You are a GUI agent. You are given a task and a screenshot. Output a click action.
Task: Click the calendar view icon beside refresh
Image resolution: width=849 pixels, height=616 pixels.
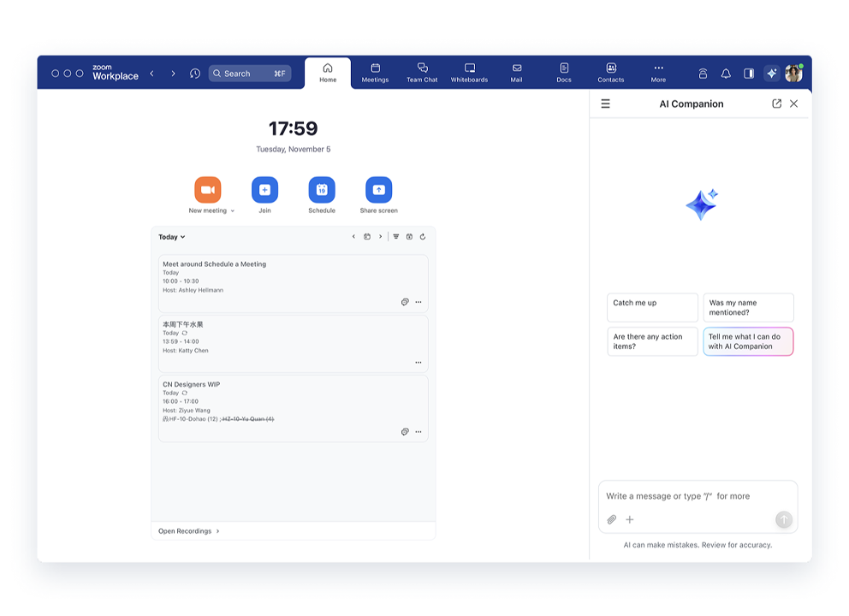(409, 236)
